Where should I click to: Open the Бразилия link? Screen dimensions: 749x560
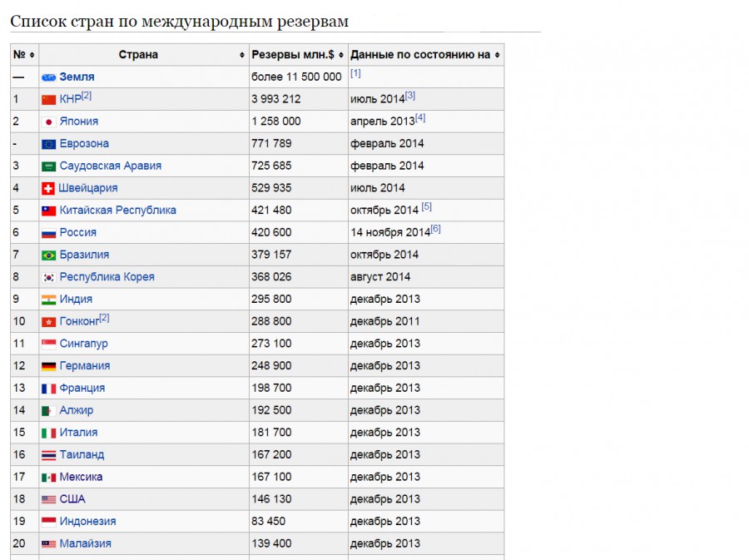[x=84, y=255]
